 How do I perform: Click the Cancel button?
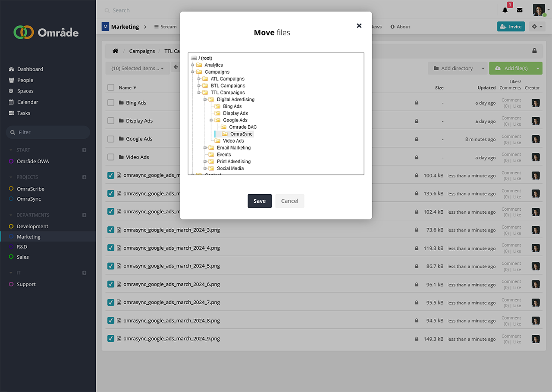tap(290, 201)
